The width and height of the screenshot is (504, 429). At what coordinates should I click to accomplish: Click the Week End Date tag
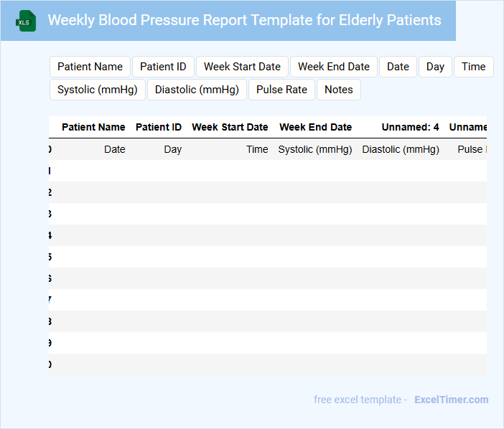334,67
